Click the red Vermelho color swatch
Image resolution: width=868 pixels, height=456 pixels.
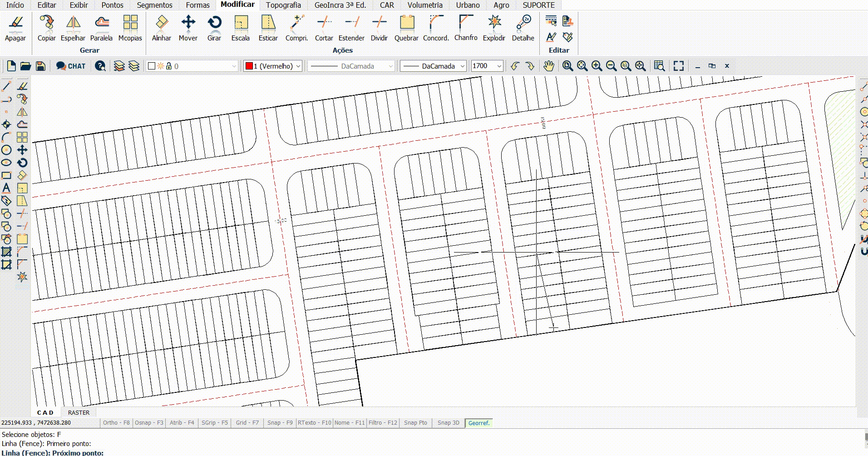[x=249, y=66]
